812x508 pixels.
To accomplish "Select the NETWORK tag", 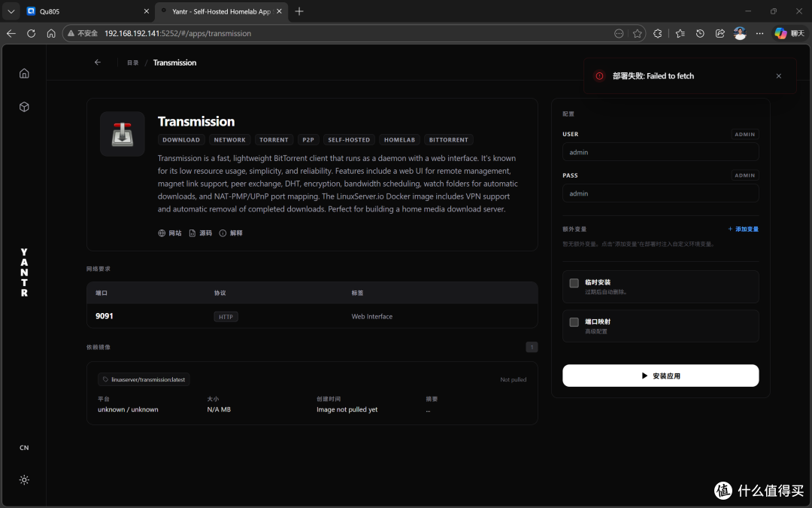I will [230, 140].
